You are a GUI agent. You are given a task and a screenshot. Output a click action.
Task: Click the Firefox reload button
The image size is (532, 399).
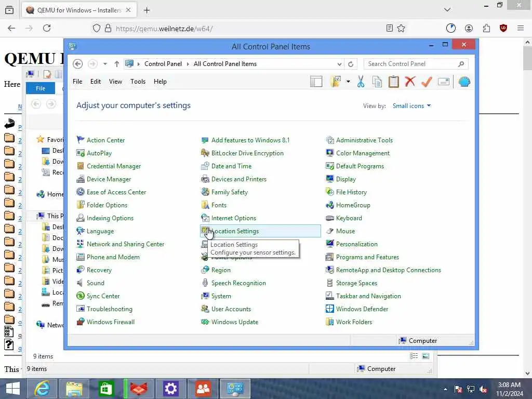pos(47,28)
